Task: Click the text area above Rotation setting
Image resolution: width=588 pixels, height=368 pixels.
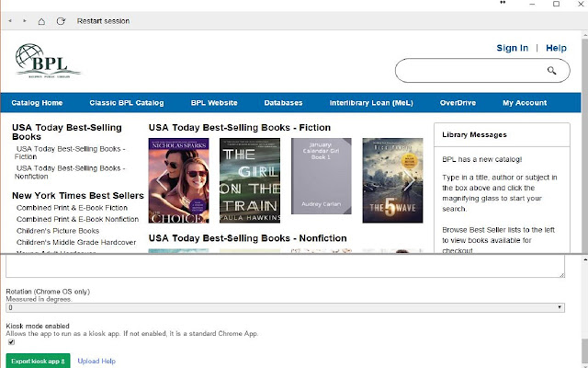Action: (x=285, y=266)
